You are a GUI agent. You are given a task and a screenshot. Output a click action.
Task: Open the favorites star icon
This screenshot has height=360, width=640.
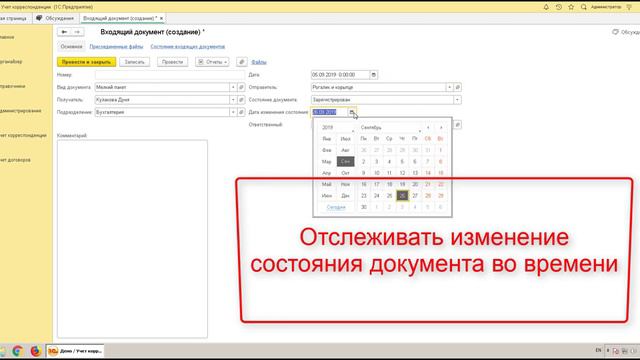[x=571, y=7]
